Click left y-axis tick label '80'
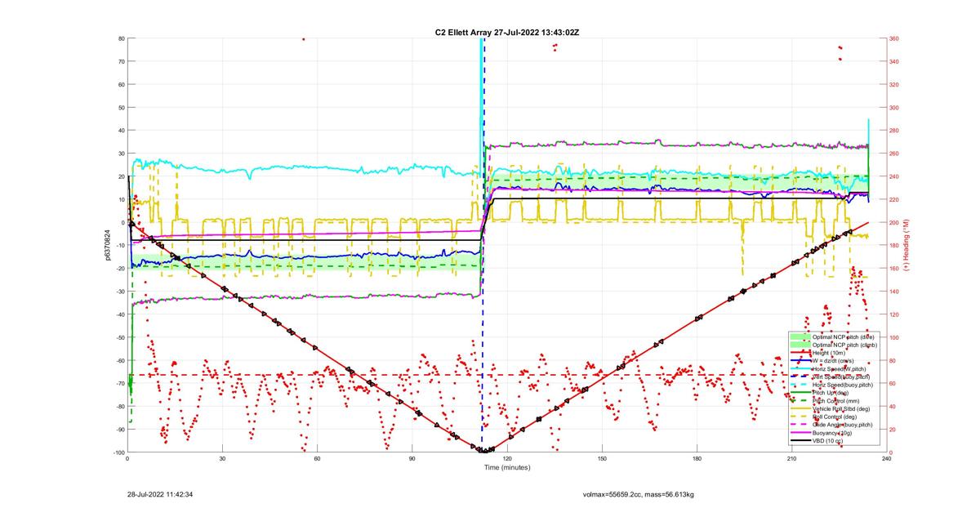 click(x=121, y=38)
